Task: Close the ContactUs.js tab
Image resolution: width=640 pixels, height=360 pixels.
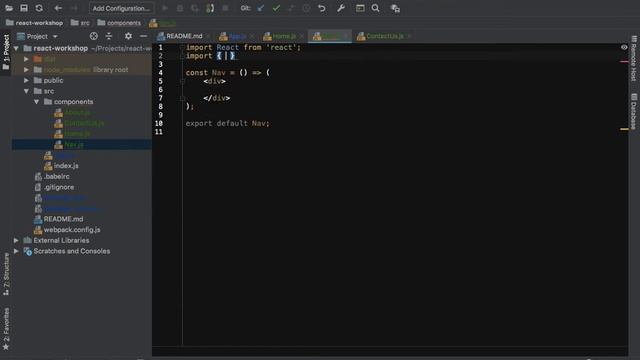Action: point(409,36)
